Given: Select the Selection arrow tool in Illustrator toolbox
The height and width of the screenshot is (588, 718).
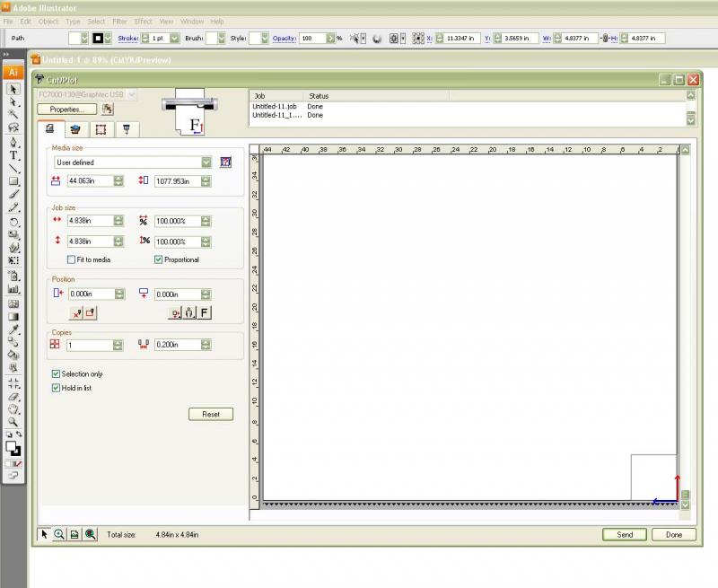Looking at the screenshot, I should point(13,89).
